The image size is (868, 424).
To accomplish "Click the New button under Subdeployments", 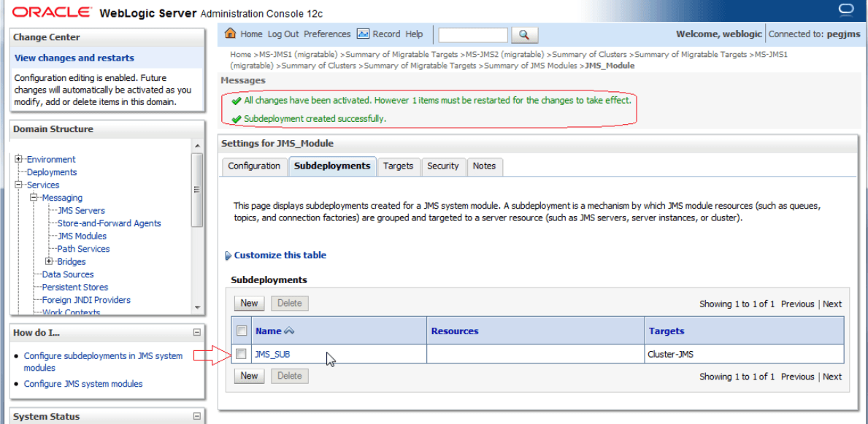I will click(x=249, y=303).
